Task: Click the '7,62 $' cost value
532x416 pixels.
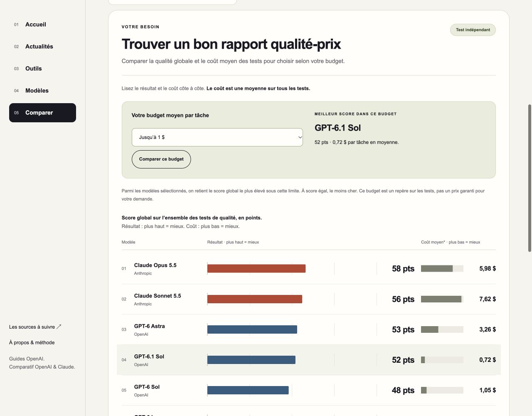Action: [x=488, y=299]
